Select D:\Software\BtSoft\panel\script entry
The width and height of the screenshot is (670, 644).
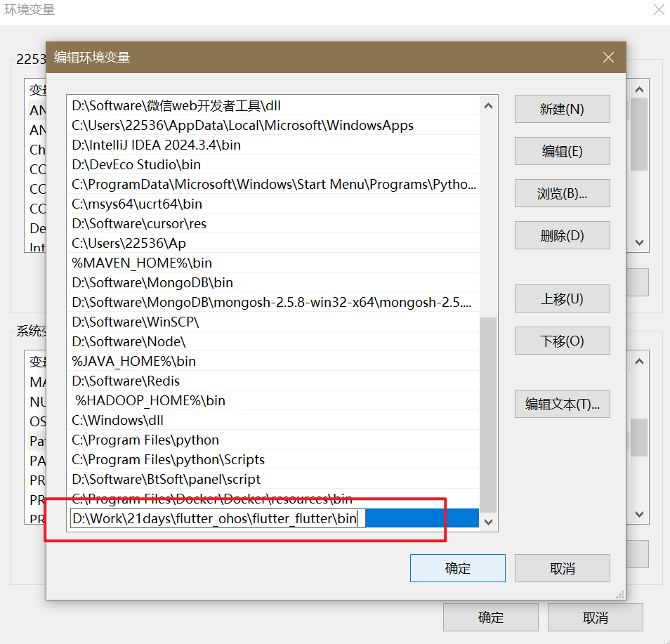[x=273, y=479]
